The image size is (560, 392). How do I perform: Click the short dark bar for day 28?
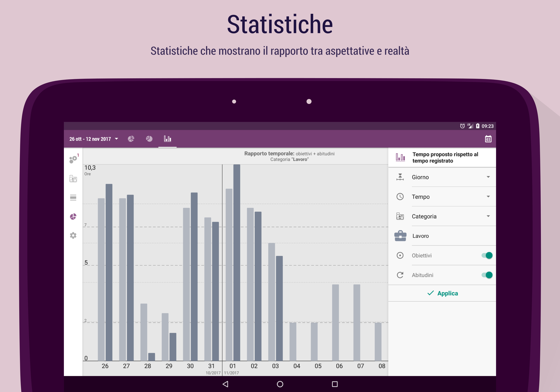151,357
